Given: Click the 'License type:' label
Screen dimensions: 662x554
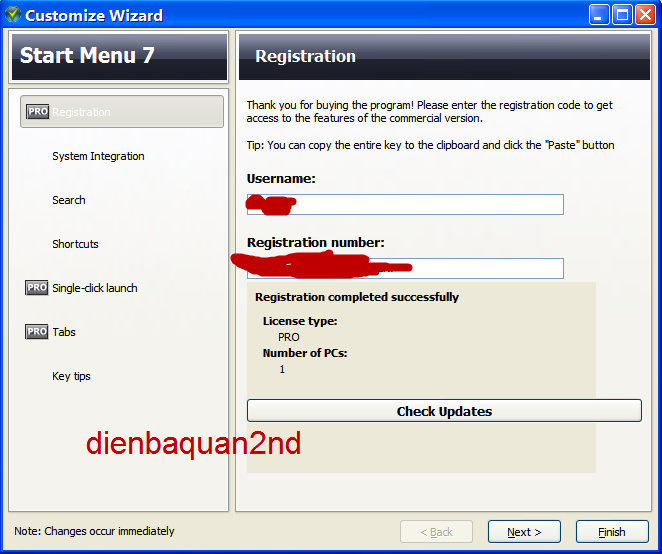Looking at the screenshot, I should click(x=300, y=321).
